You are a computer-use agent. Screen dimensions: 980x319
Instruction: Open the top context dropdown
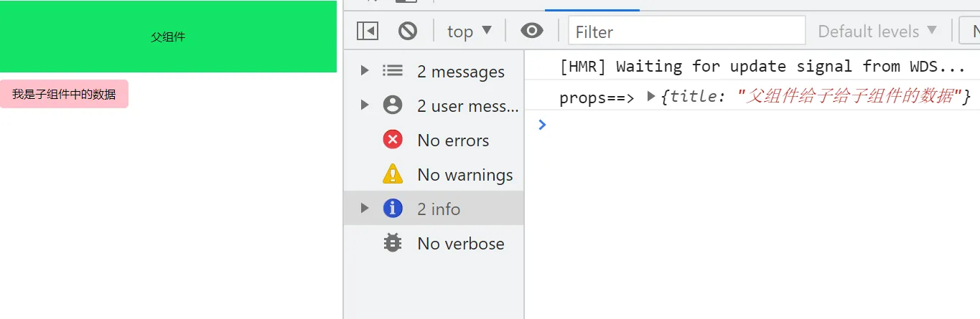(470, 31)
